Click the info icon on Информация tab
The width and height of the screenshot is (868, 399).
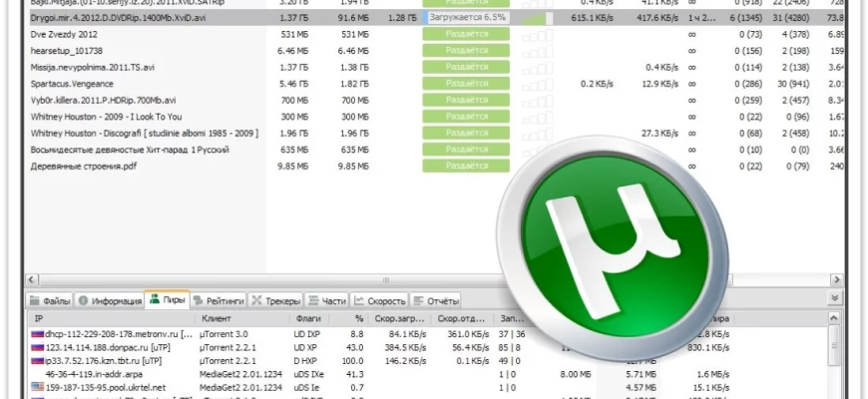[x=83, y=301]
